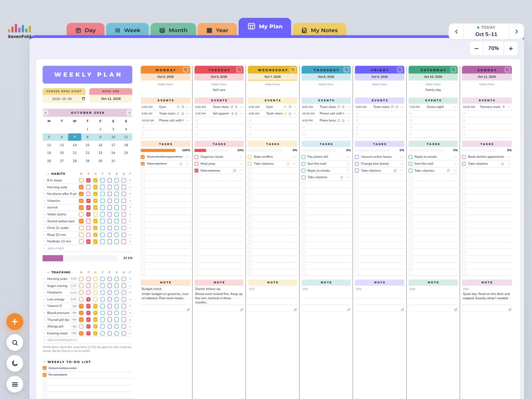Check Thursday Pay phone bill task
This screenshot has width=532, height=399.
[304, 157]
